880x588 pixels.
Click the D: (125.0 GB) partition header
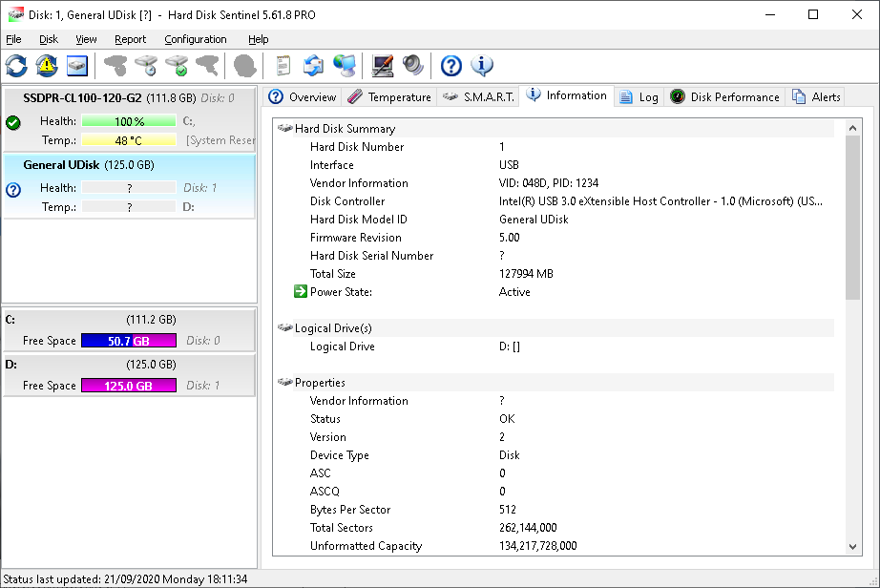pyautogui.click(x=129, y=365)
